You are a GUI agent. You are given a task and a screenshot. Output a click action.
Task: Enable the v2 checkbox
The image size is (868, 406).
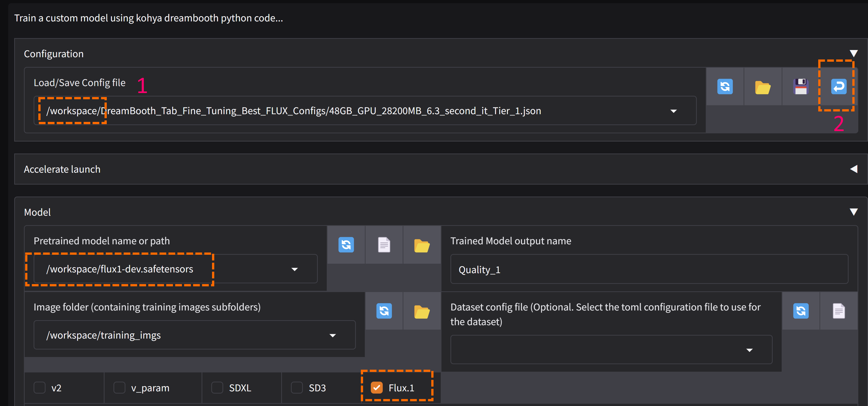[x=39, y=388]
